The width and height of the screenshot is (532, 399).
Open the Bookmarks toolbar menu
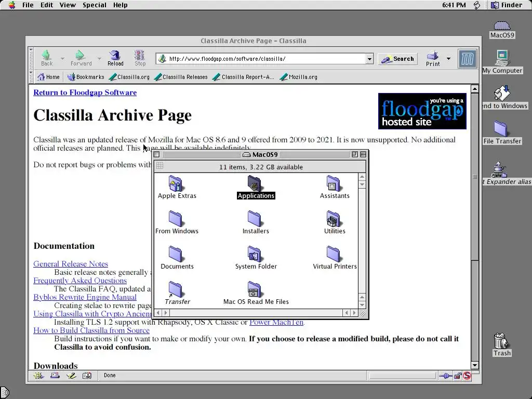pos(86,77)
